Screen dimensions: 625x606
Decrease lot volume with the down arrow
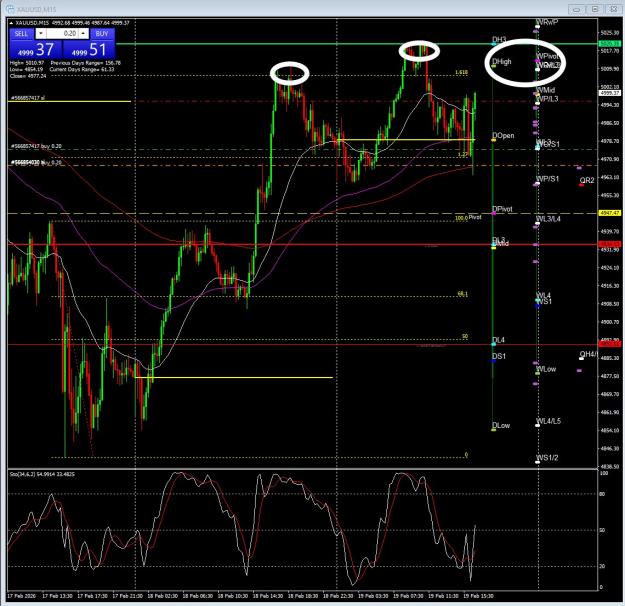point(41,33)
